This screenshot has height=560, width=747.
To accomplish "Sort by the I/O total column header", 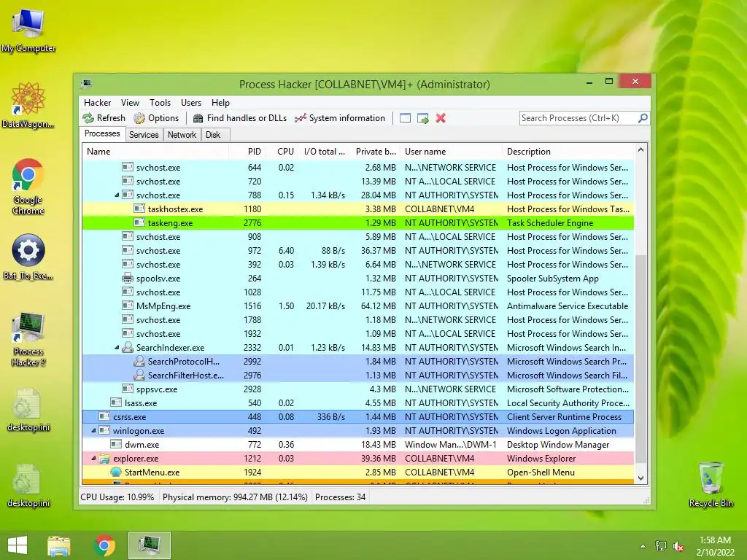I will tap(325, 152).
